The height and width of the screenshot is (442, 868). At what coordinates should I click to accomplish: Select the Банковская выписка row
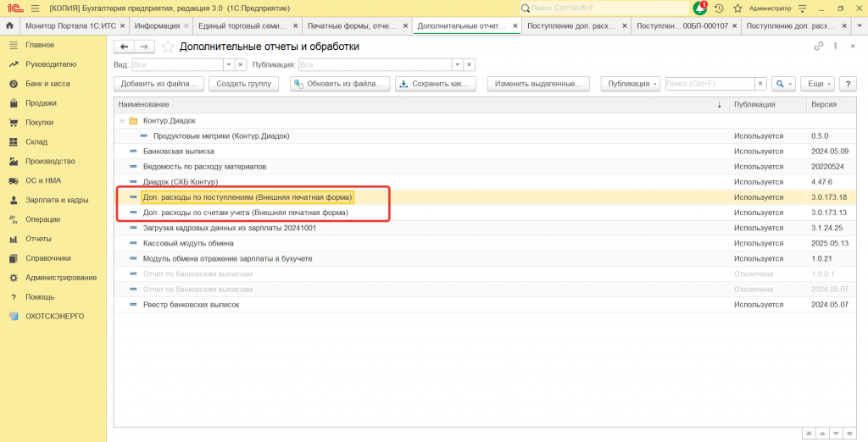point(485,151)
